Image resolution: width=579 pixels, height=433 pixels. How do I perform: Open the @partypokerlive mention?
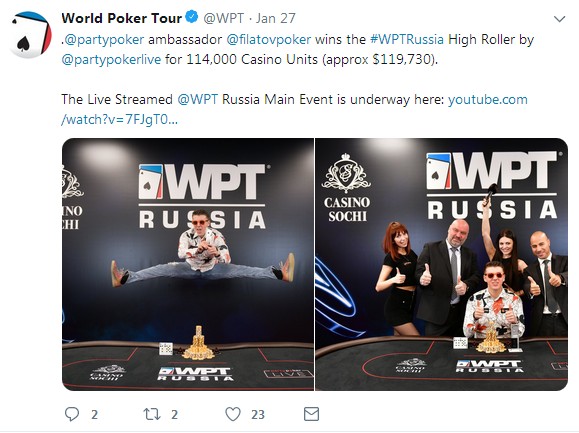coord(111,59)
